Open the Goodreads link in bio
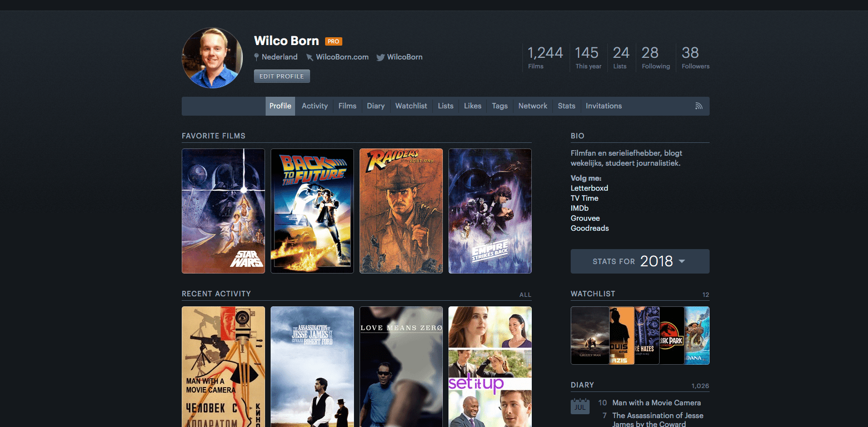 [x=590, y=229]
